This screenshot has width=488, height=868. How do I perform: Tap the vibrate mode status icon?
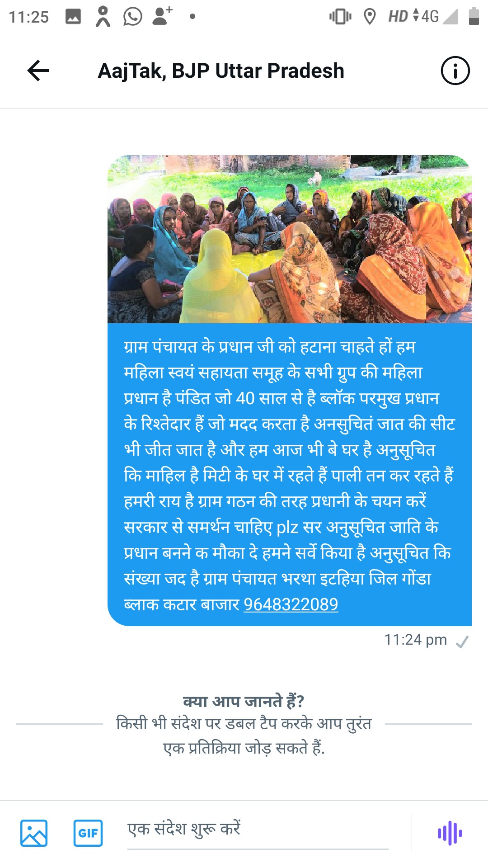point(340,17)
